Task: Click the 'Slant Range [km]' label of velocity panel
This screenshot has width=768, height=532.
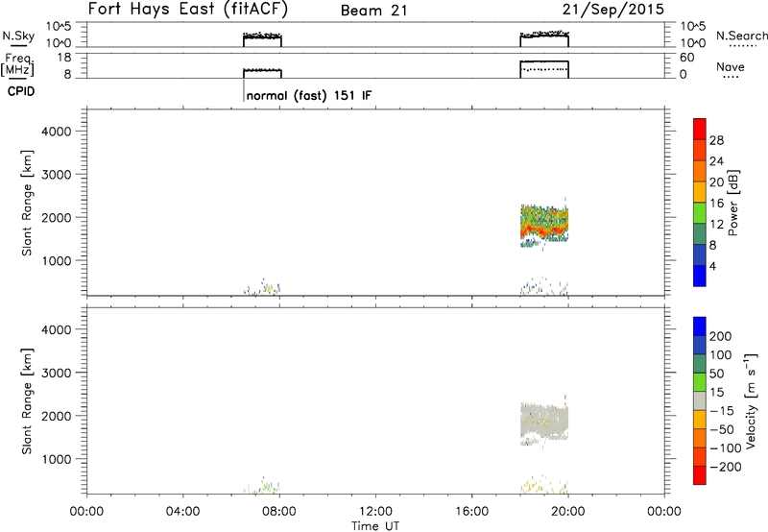Action: tap(27, 401)
